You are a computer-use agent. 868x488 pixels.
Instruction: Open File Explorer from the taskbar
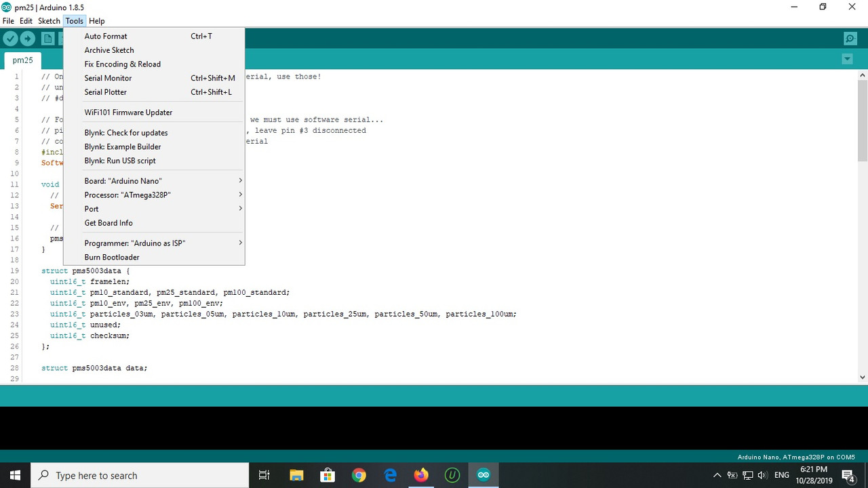(x=296, y=475)
